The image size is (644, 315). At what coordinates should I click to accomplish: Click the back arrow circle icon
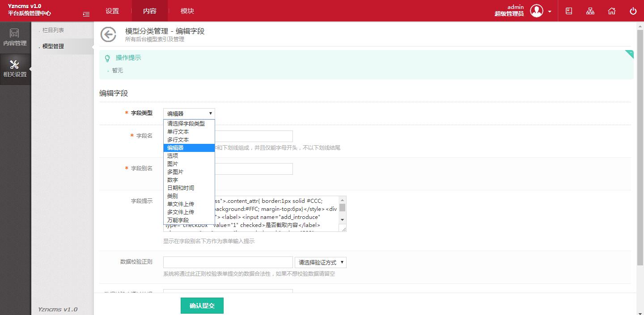[x=108, y=34]
